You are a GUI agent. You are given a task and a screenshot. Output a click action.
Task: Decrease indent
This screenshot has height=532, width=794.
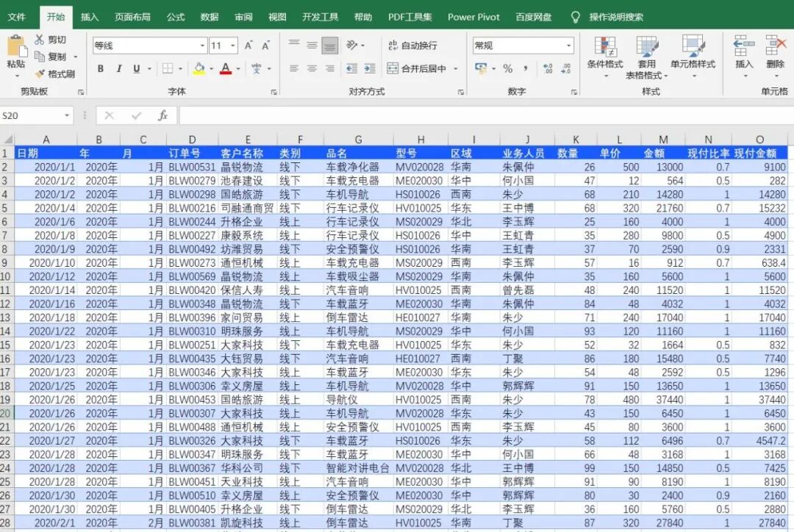coord(352,68)
